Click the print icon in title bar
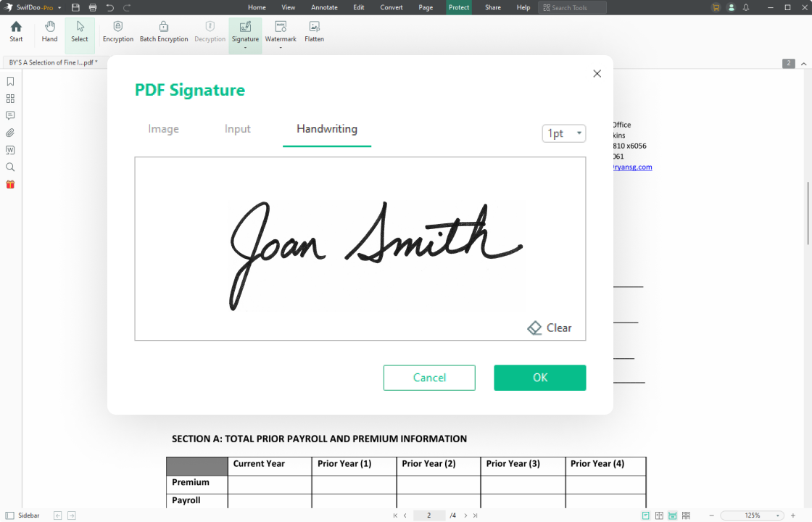Screen dimensions: 812x522 pyautogui.click(x=92, y=7)
